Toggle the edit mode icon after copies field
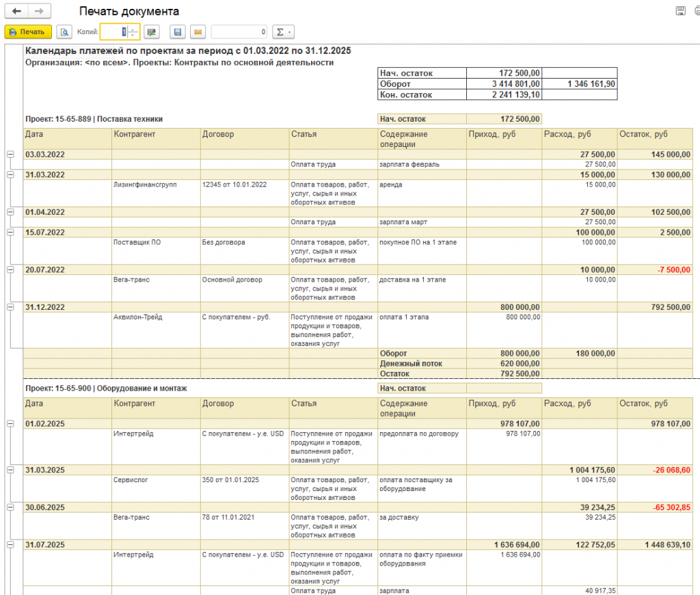The image size is (700, 595). 151,31
